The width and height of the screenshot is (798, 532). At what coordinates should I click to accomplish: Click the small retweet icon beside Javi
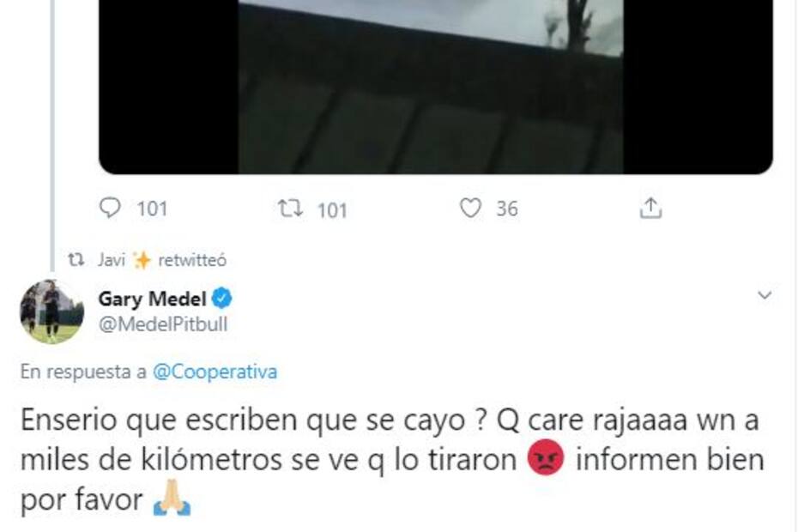[x=76, y=260]
